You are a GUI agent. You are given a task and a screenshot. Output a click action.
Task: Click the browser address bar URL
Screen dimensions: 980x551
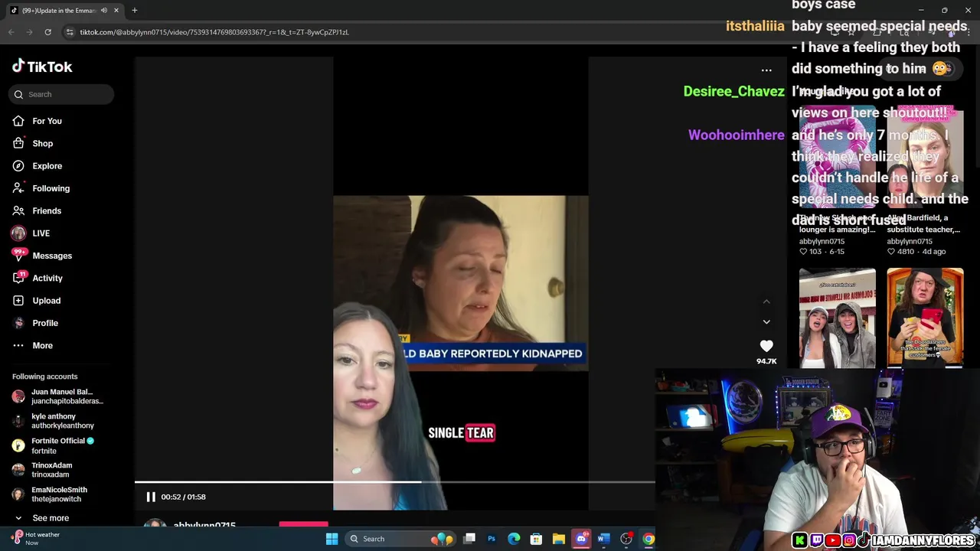click(x=214, y=32)
